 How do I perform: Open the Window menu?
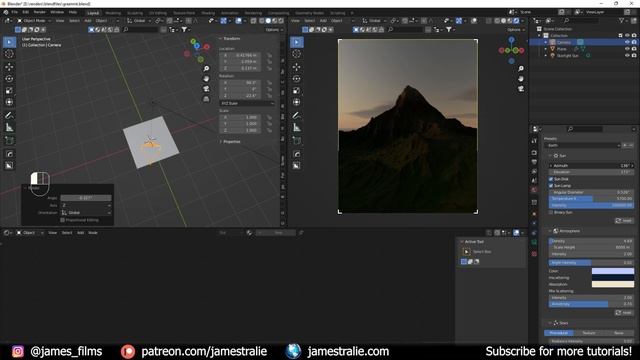pos(57,12)
